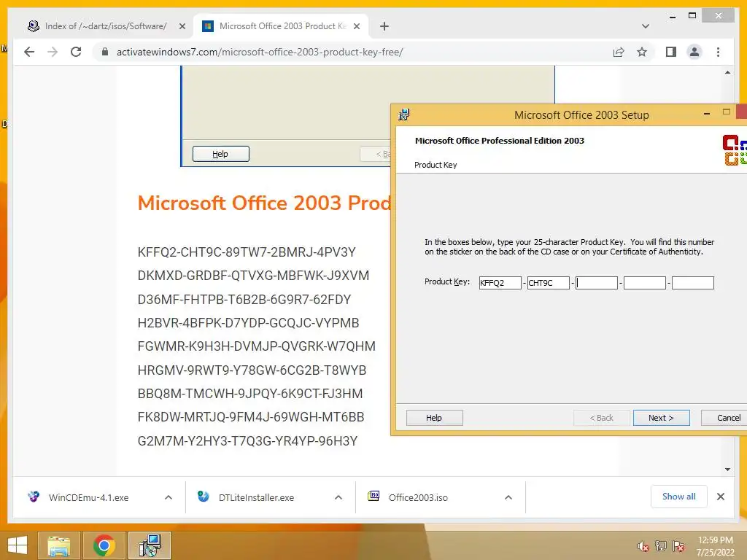Expand options for WinCDEmu-4.1.exe
Image resolution: width=747 pixels, height=560 pixels.
click(x=169, y=497)
